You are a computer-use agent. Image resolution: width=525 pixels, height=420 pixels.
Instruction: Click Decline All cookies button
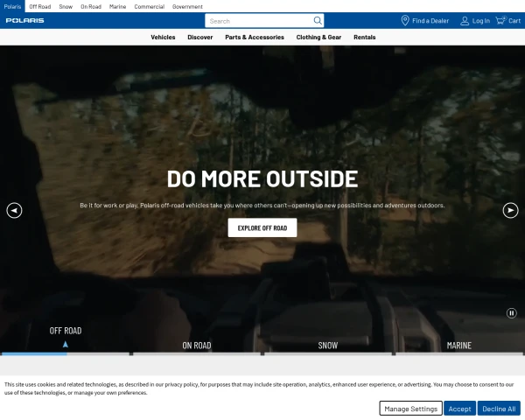[500, 409]
